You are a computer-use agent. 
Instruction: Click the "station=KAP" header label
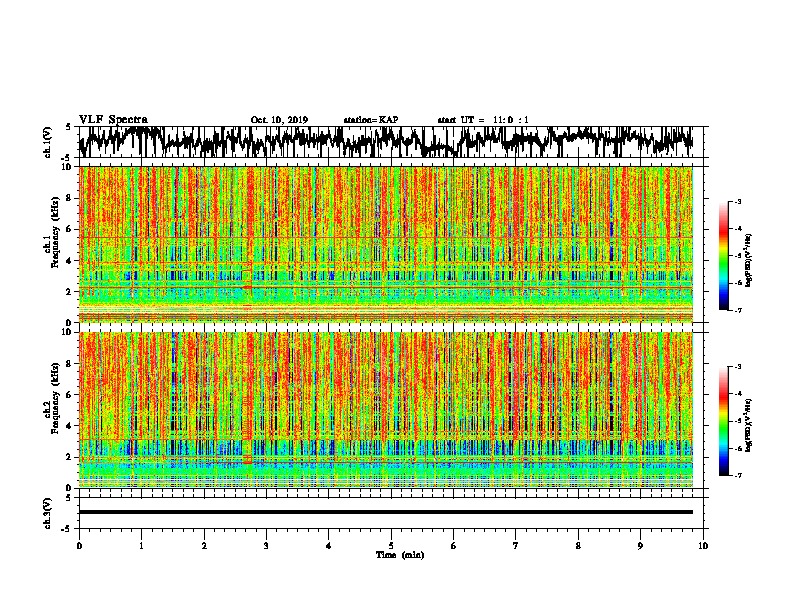coord(371,120)
